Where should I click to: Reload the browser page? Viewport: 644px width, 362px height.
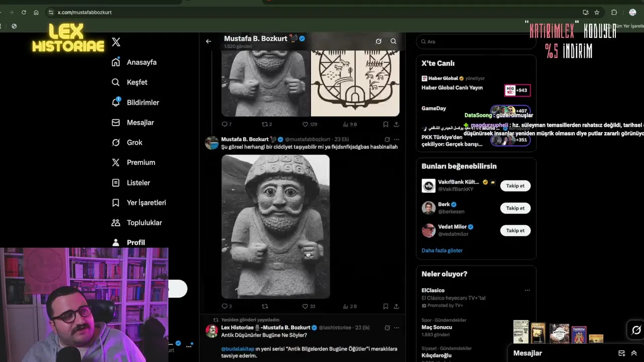(24, 12)
